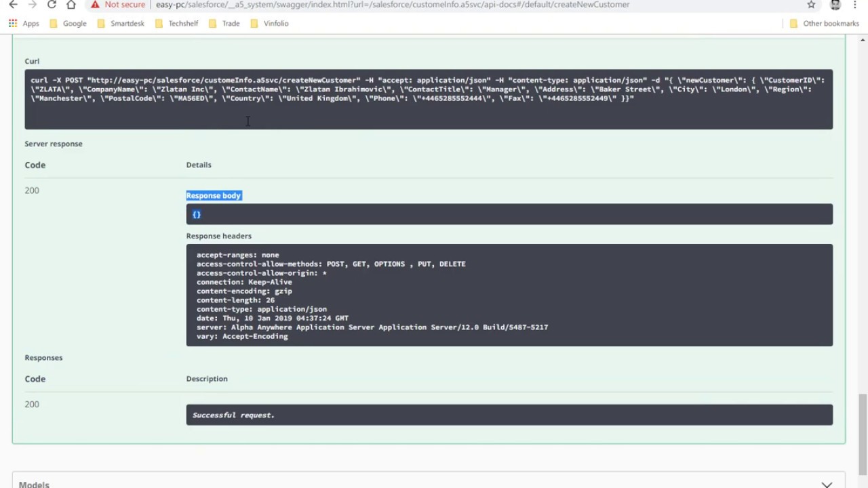
Task: Open the Smartdesk bookmark folder
Action: click(x=121, y=23)
